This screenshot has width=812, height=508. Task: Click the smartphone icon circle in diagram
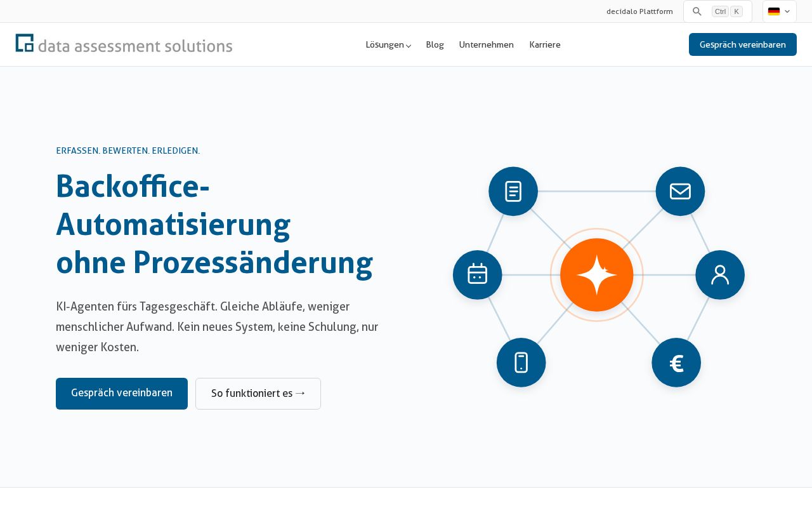[x=521, y=363]
